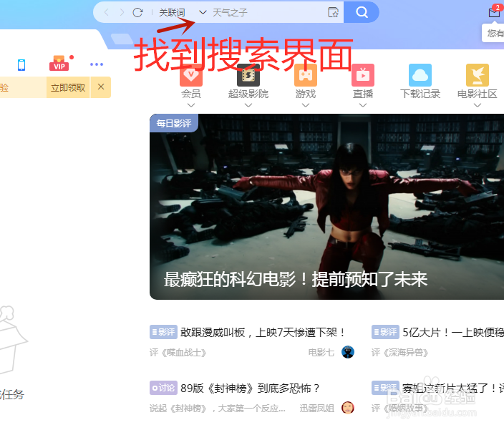This screenshot has height=430, width=504.
Task: Go back with the left arrow
Action: coord(107,13)
